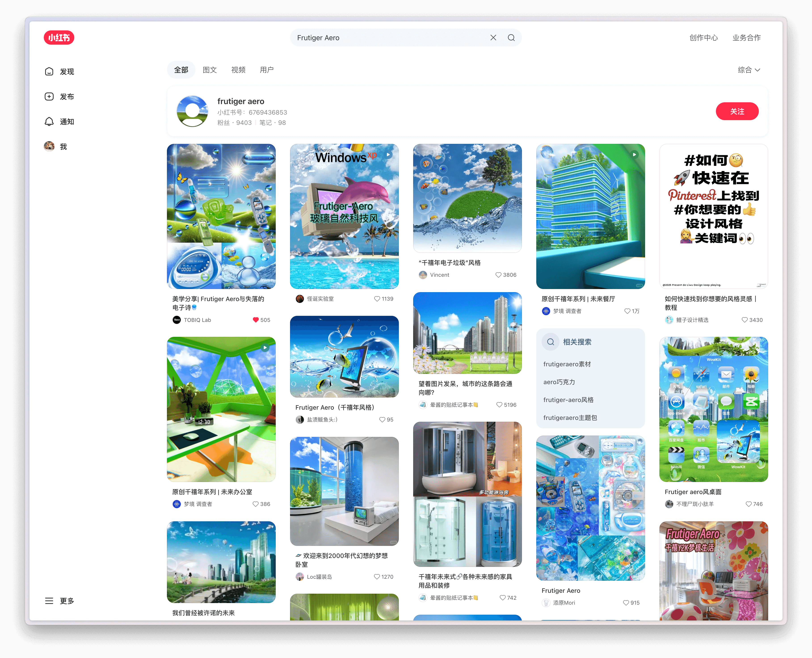Click the frutiger aero username

coord(241,101)
